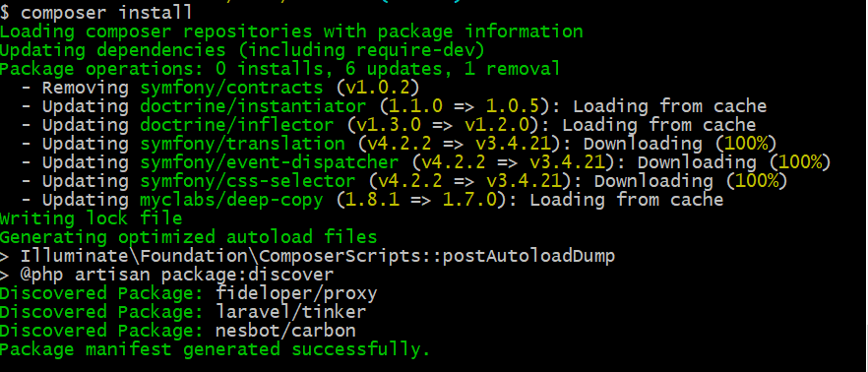Click 'Updating dependencies (including require-dev)' line

(x=242, y=50)
